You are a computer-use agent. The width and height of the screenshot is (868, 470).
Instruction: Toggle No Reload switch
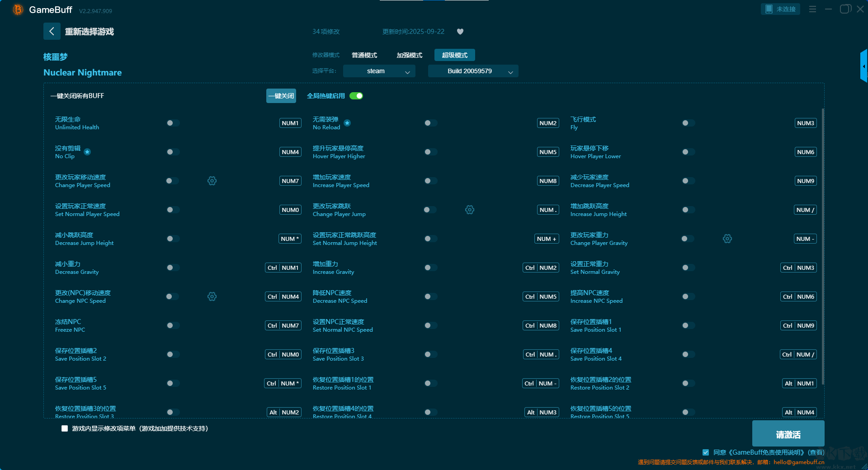[430, 123]
